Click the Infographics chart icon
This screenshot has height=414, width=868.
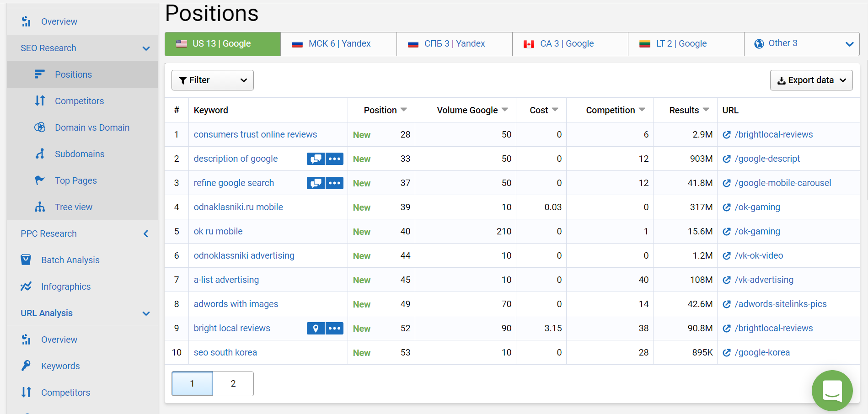pyautogui.click(x=26, y=286)
